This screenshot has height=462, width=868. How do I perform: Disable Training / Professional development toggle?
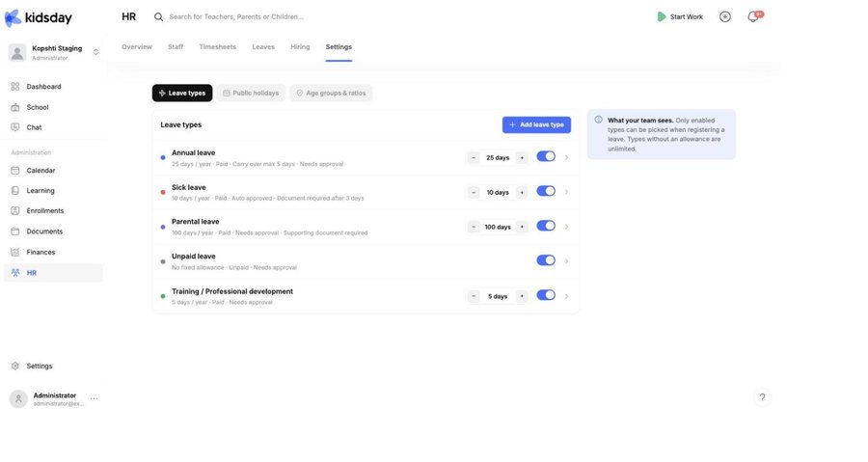click(546, 295)
